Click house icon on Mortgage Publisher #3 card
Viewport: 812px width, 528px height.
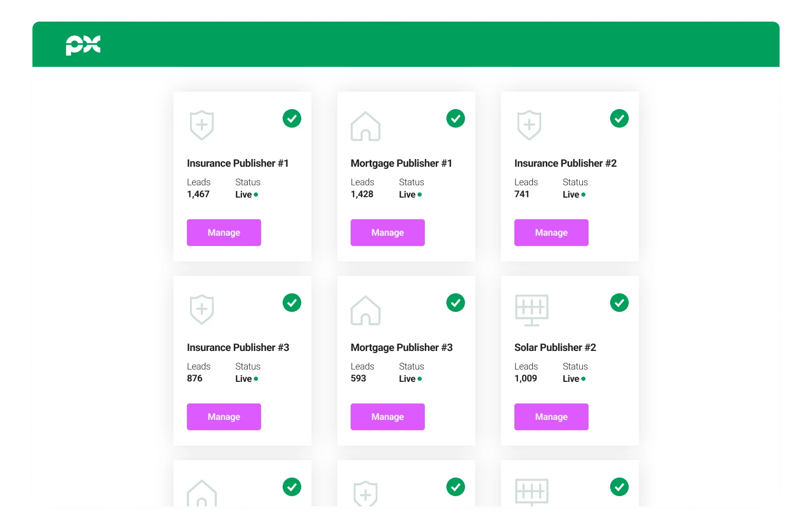[366, 310]
